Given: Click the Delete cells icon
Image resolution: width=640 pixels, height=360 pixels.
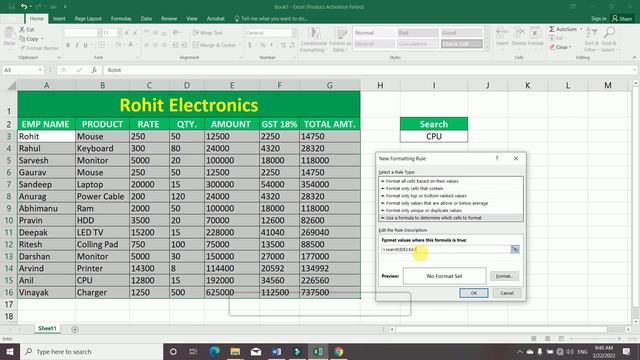Looking at the screenshot, I should 518,33.
